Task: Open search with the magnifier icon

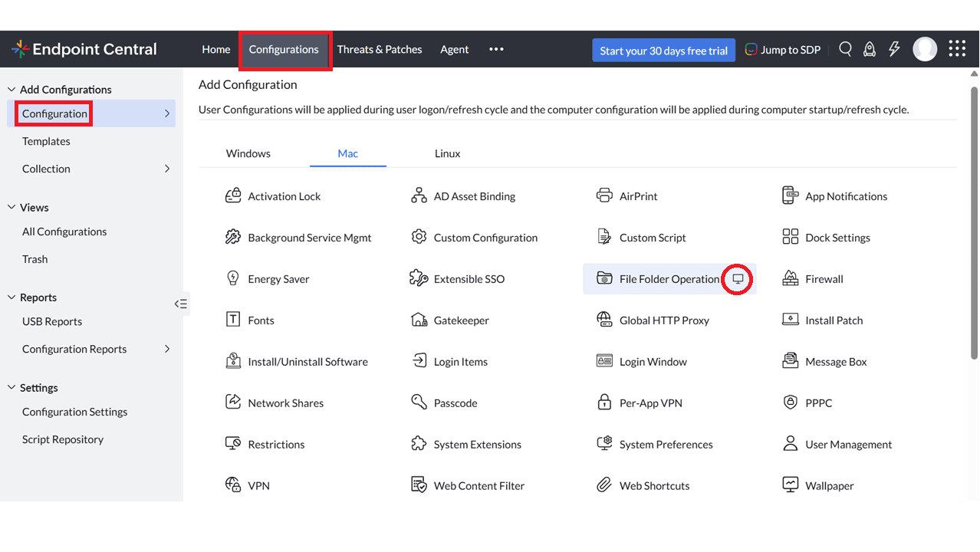Action: tap(845, 49)
